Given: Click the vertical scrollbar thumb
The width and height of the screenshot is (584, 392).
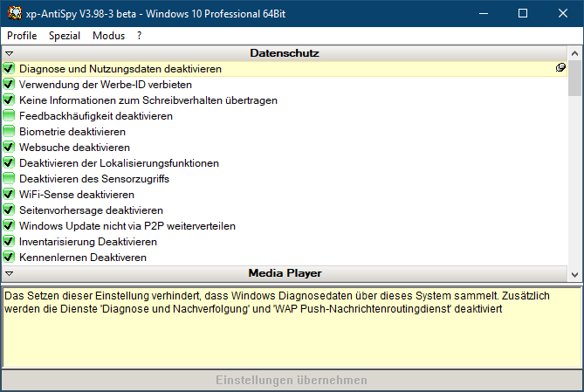Looking at the screenshot, I should [x=574, y=79].
